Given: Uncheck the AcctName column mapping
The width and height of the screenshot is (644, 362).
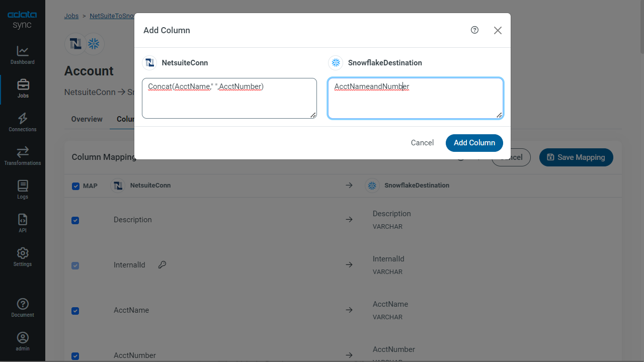Looking at the screenshot, I should click(x=75, y=311).
